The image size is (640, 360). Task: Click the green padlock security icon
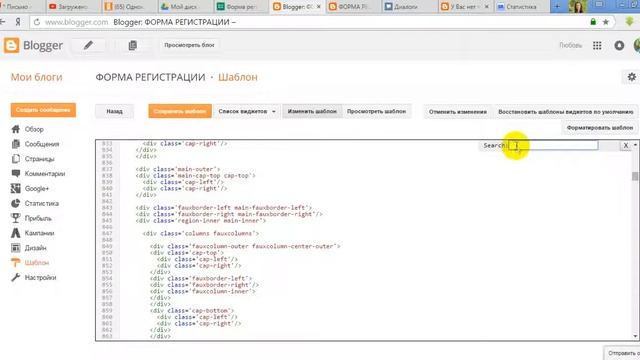tap(593, 22)
